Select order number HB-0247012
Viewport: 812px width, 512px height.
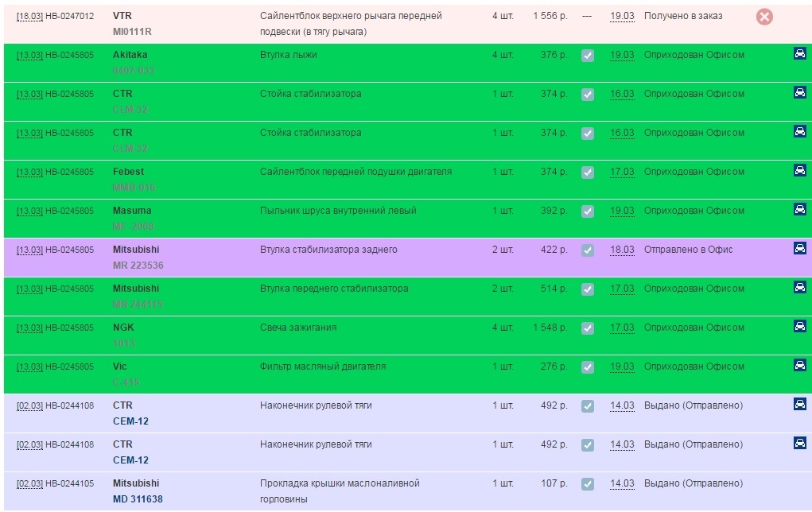pos(70,16)
